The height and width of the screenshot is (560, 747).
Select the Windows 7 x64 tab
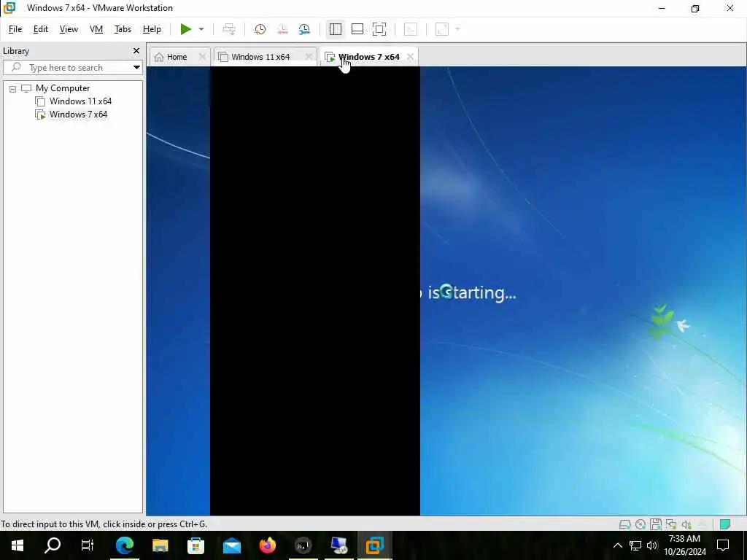(x=363, y=57)
